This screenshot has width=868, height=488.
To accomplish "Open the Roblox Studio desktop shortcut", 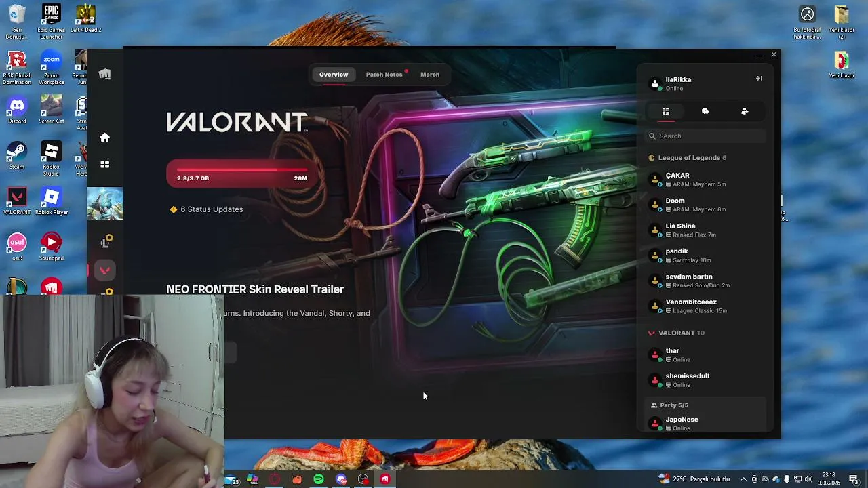I will (51, 159).
